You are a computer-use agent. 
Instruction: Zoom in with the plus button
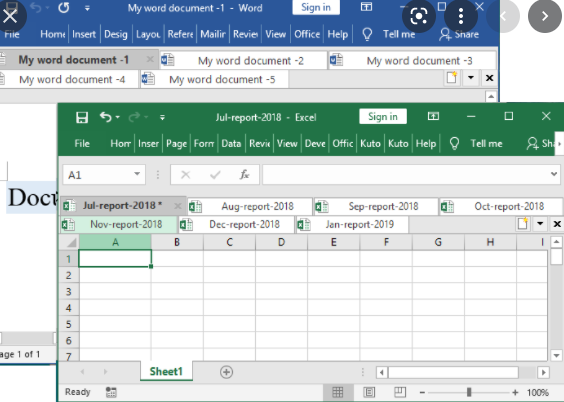[515, 392]
